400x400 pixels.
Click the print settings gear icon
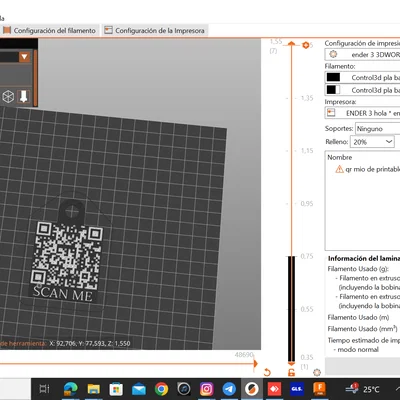click(333, 54)
